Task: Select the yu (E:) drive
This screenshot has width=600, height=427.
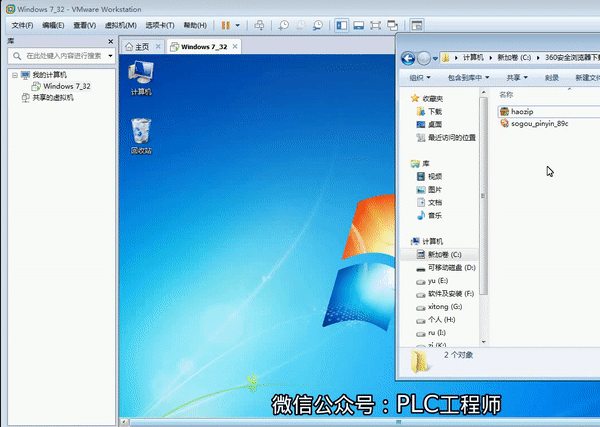Action: pyautogui.click(x=437, y=280)
